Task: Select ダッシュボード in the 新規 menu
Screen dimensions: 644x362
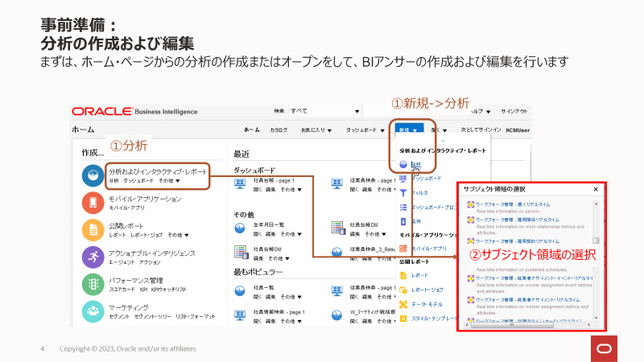Action: point(427,179)
